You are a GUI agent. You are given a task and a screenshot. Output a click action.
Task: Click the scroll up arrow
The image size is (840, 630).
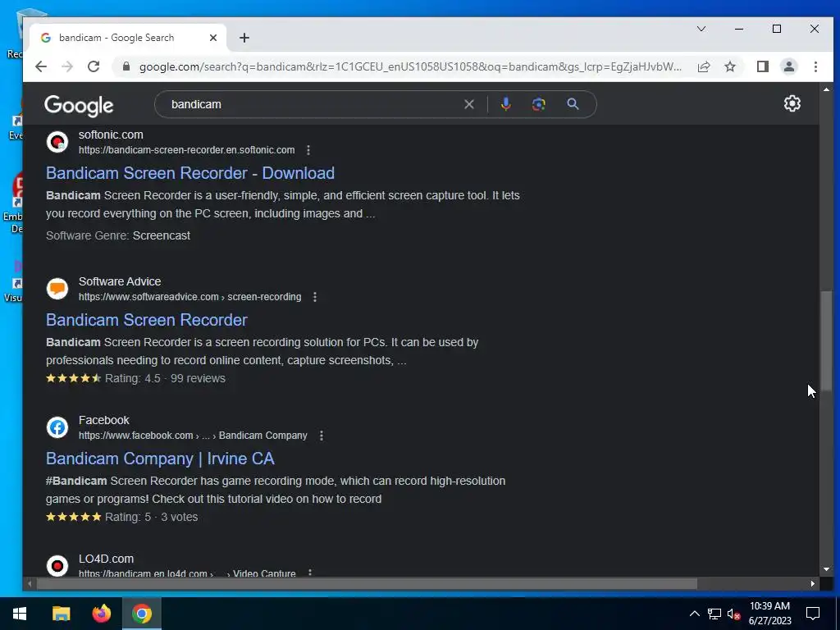coord(826,89)
